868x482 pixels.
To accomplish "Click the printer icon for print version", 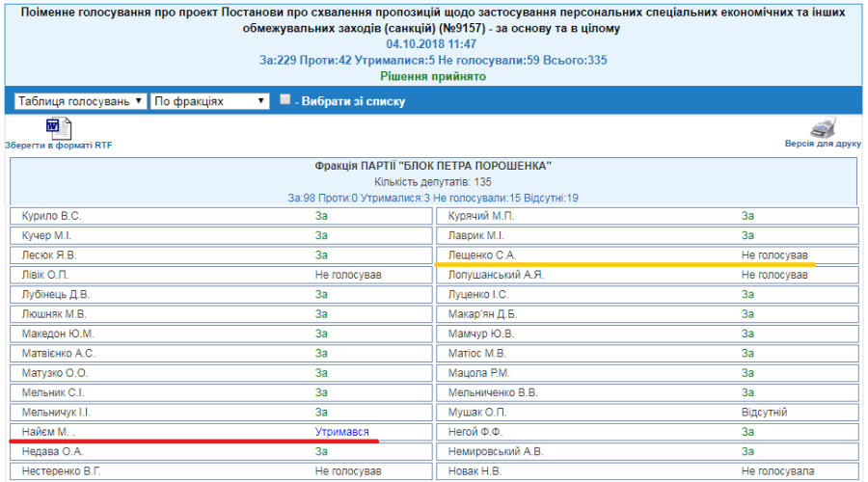I will [823, 127].
